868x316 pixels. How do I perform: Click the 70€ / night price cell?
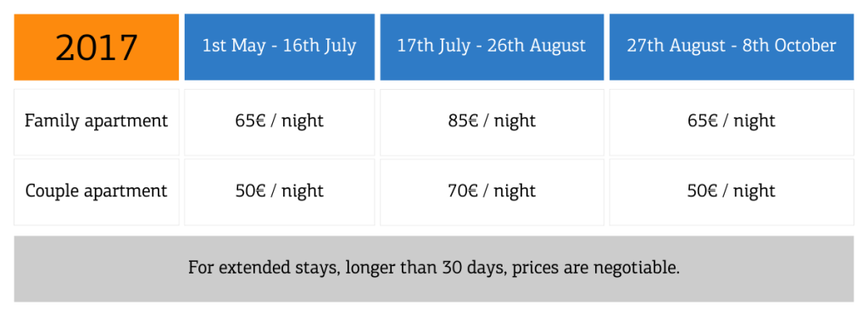pos(492,192)
